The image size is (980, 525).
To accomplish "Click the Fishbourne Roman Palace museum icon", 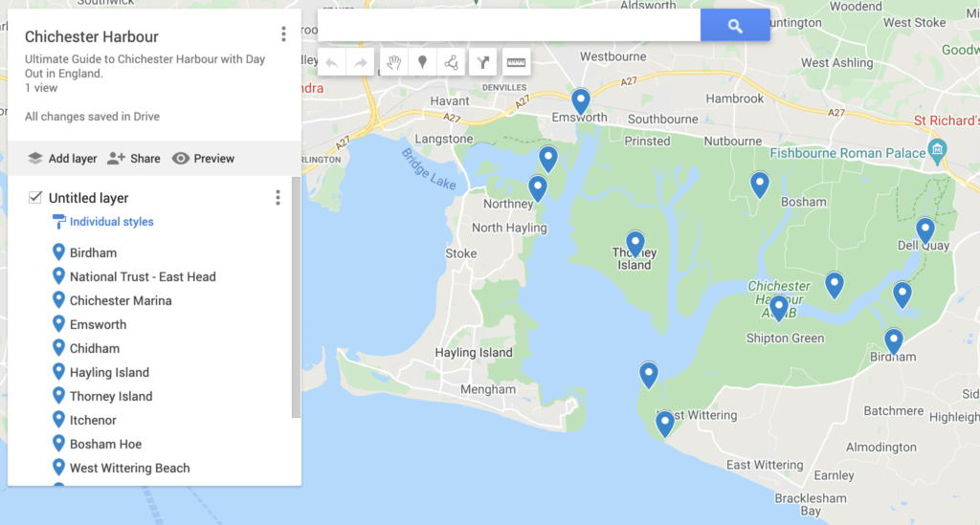I will point(937,150).
